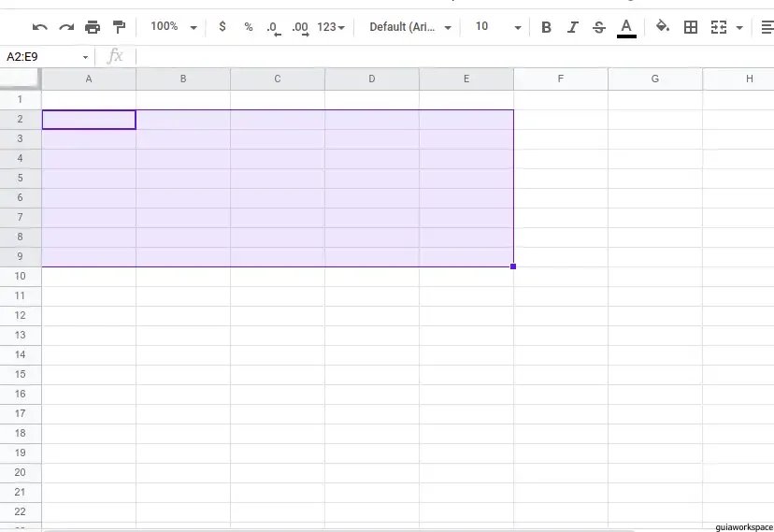This screenshot has width=774, height=532.
Task: Select column F header
Action: [x=561, y=79]
